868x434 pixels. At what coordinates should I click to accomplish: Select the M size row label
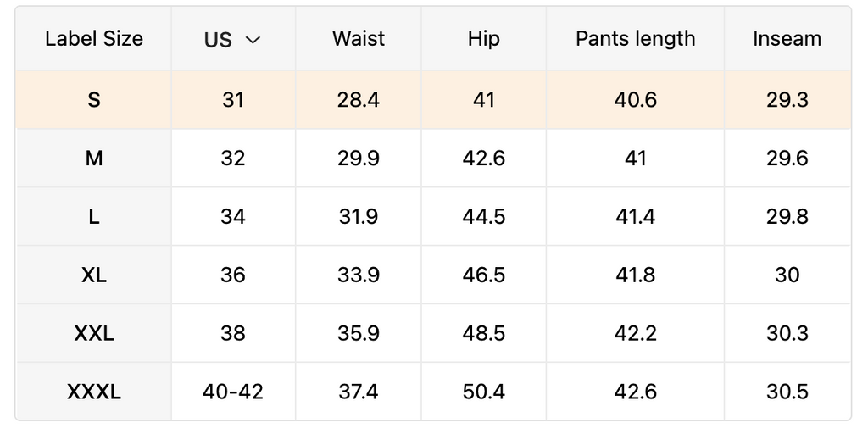(x=94, y=159)
